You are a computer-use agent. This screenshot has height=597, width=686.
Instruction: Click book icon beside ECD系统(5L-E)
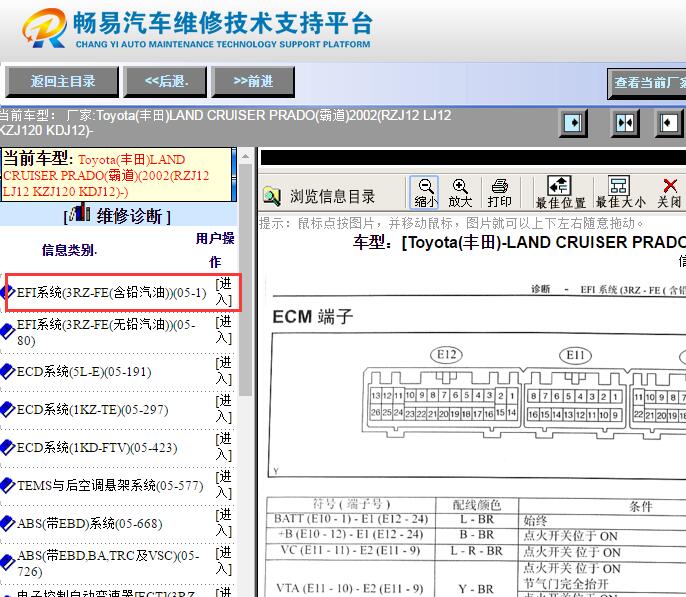pos(7,371)
